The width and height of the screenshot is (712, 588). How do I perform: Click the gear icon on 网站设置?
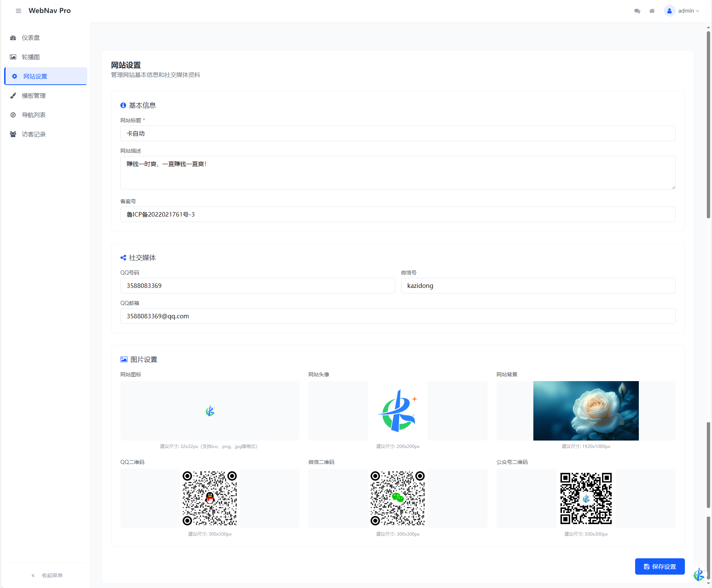point(14,76)
